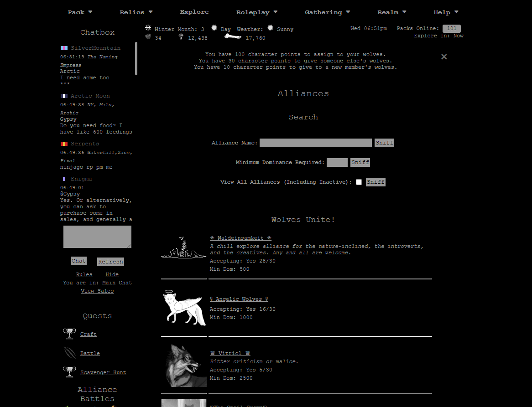The width and height of the screenshot is (532, 407).
Task: Open the Waldeinsamkeit alliance link
Action: (x=240, y=238)
